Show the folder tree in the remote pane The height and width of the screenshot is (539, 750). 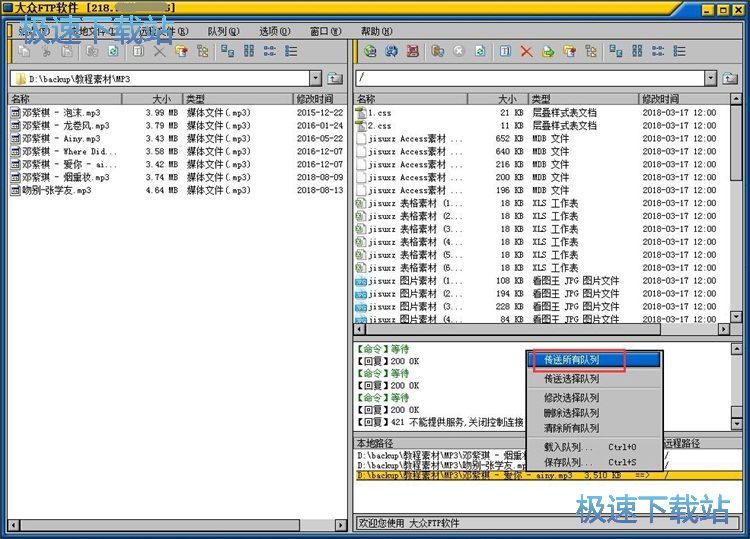(591, 51)
